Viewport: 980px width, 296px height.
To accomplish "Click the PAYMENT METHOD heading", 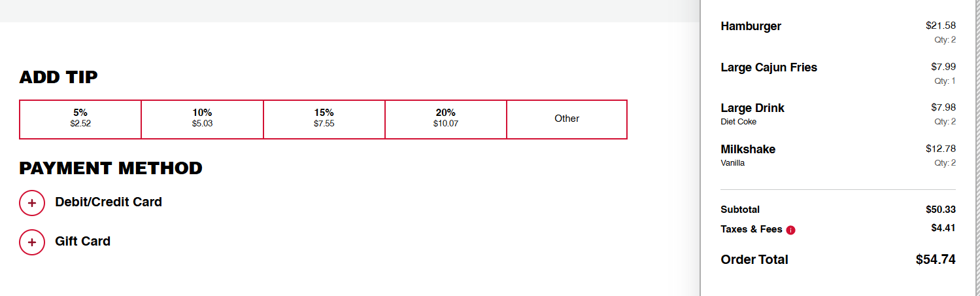I will tap(110, 168).
